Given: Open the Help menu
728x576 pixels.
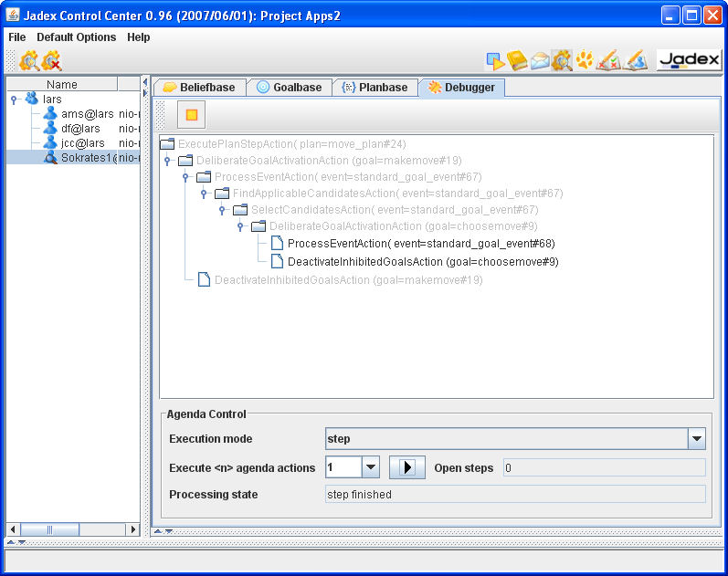Looking at the screenshot, I should coord(138,37).
